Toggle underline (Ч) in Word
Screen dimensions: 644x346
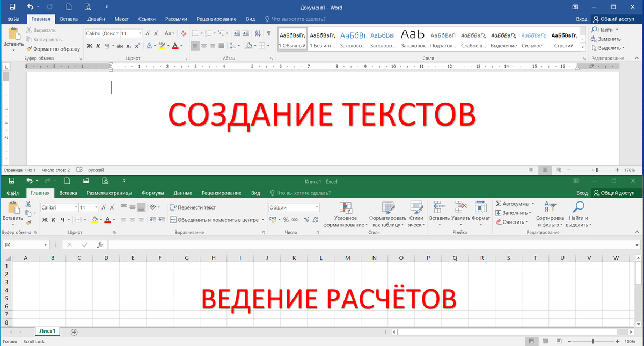tap(107, 46)
